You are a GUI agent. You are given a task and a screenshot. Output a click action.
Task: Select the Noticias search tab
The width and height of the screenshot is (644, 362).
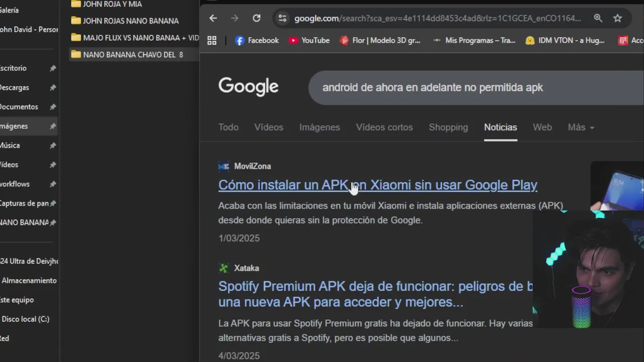[x=501, y=127]
